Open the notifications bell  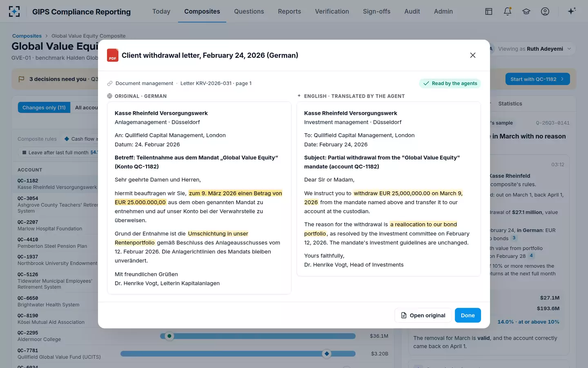click(508, 11)
